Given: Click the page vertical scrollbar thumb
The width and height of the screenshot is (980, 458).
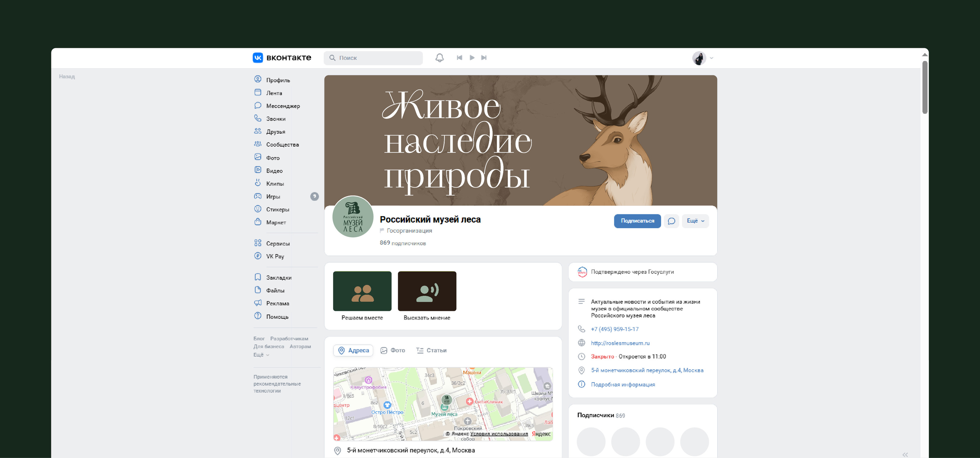Looking at the screenshot, I should [x=925, y=88].
